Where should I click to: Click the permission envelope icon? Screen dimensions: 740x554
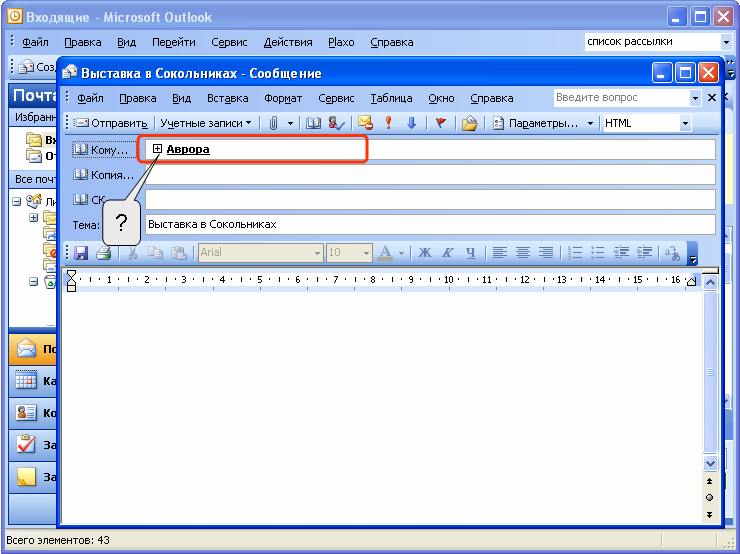(365, 123)
